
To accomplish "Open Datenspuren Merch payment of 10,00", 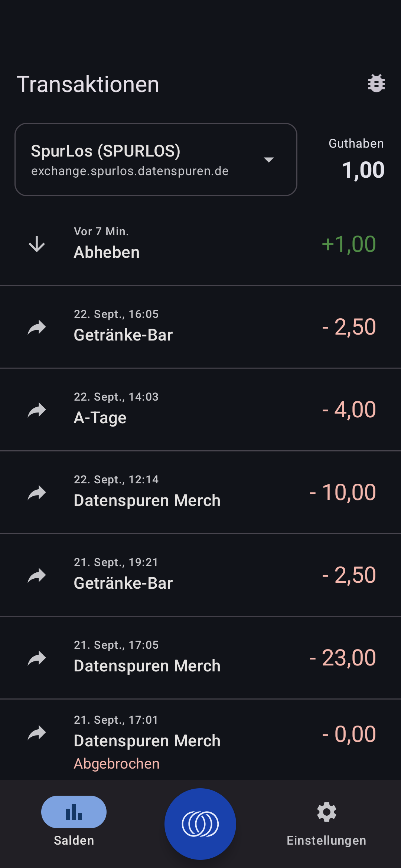I will 200,492.
